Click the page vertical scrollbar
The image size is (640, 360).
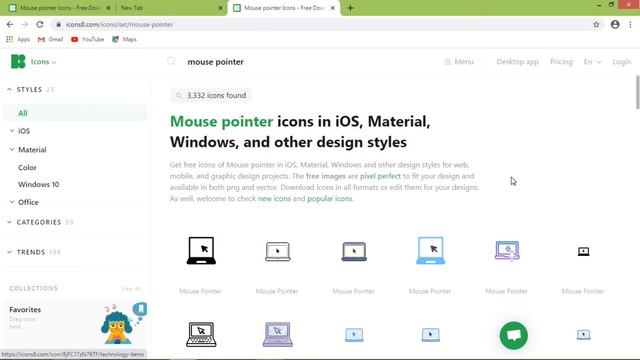[x=637, y=92]
